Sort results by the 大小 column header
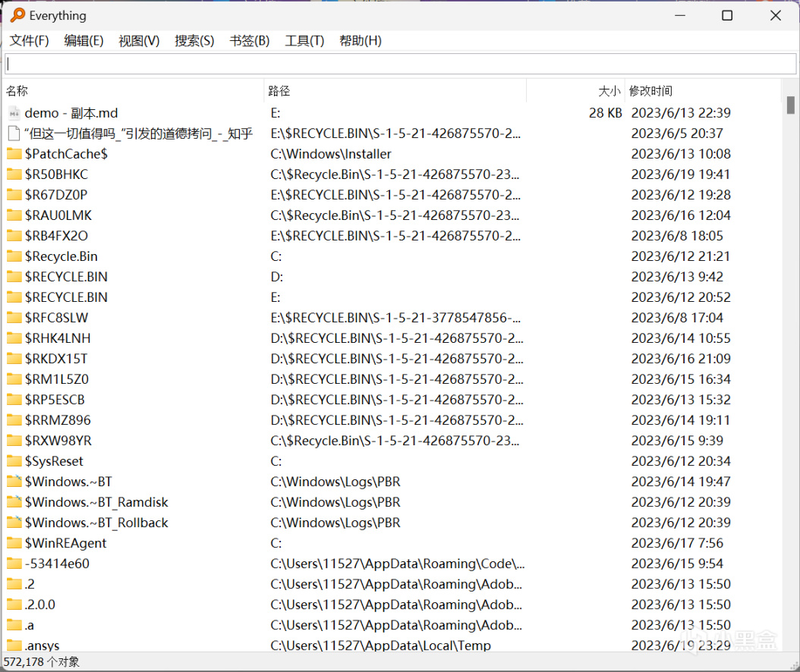Screen dimensions: 800x672 coord(575,91)
